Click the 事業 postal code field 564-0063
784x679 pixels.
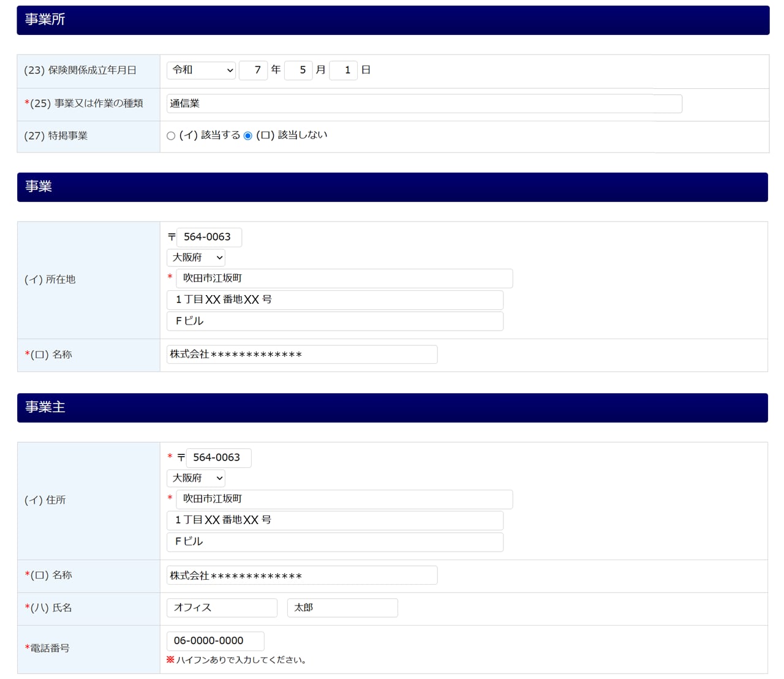(209, 237)
